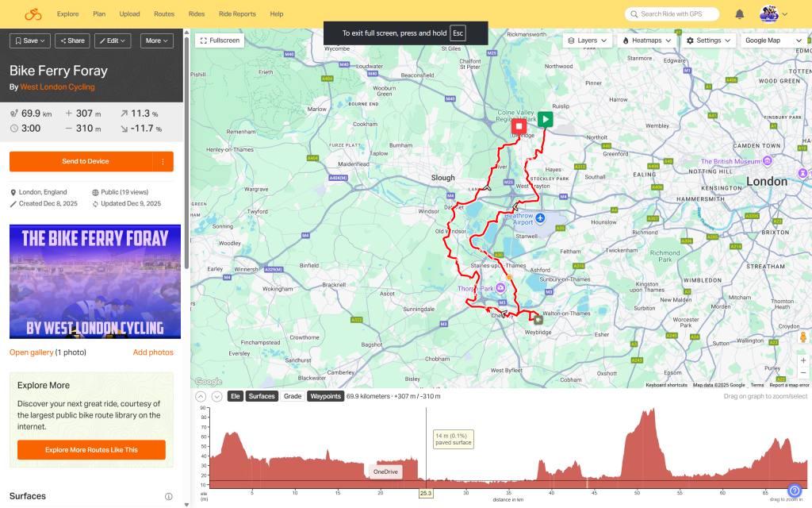
Task: Open West London Cycling profile link
Action: tap(57, 87)
